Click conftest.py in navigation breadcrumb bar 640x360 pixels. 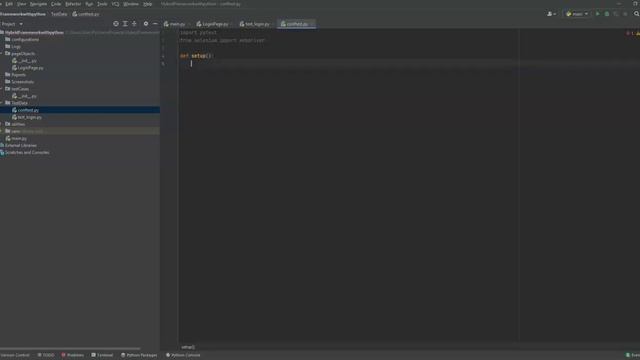coord(86,14)
